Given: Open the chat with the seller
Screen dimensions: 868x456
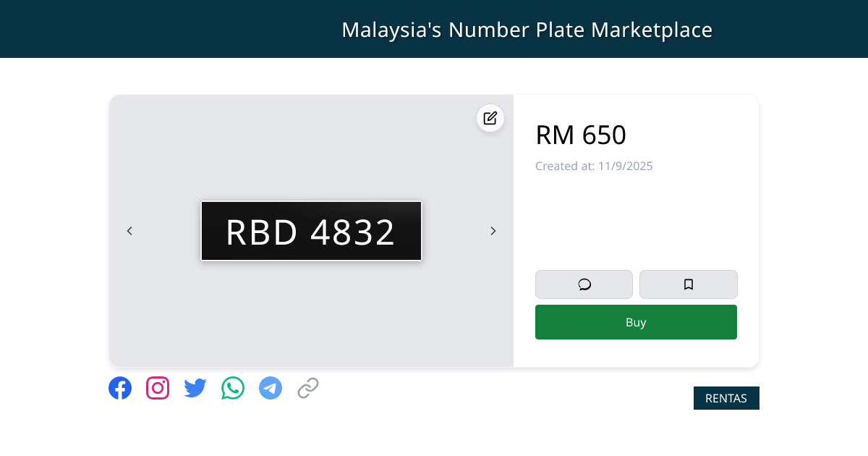Looking at the screenshot, I should (584, 284).
